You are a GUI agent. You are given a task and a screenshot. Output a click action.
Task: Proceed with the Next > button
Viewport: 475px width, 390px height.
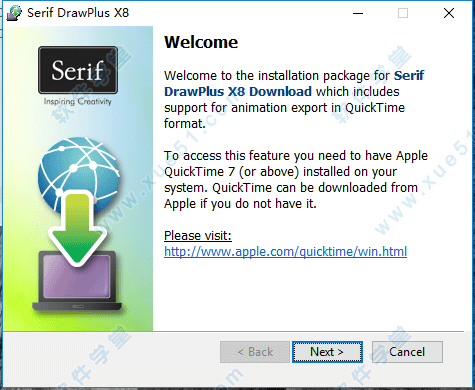(x=327, y=352)
